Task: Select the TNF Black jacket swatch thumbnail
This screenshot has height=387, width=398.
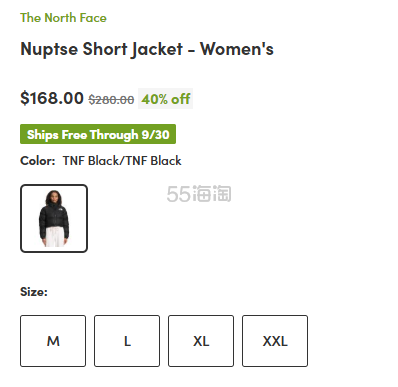Action: [54, 218]
